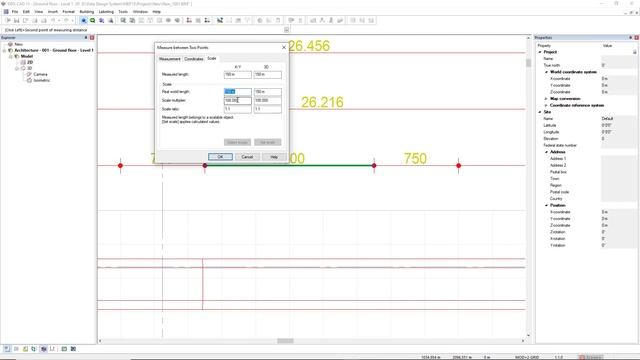Click the X/Y Scale ratio field
The height and width of the screenshot is (360, 640).
(x=238, y=109)
